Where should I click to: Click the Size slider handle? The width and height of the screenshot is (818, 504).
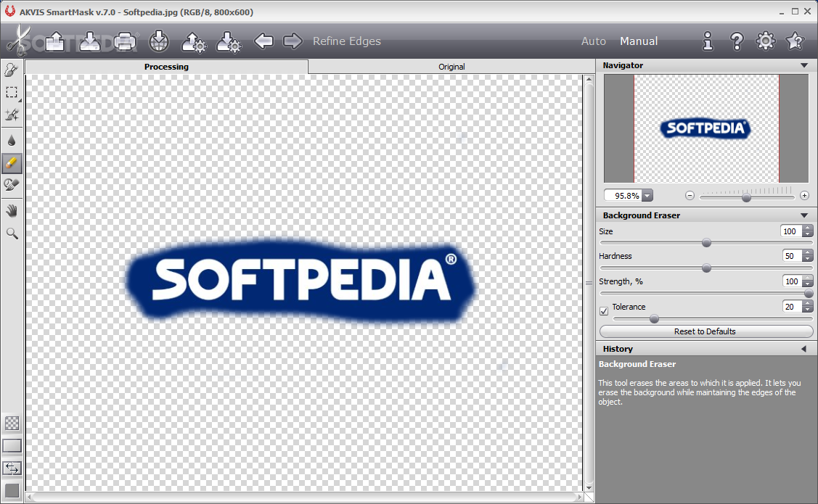tap(706, 243)
